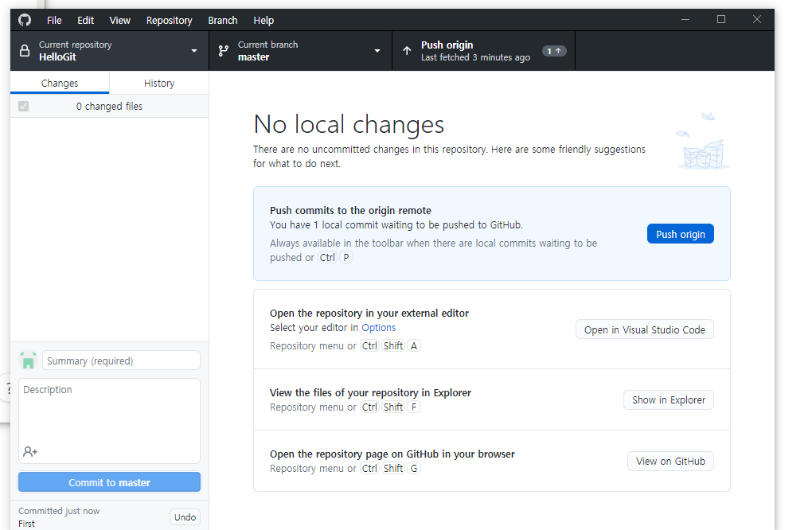Image resolution: width=812 pixels, height=530 pixels.
Task: Open the Branch menu
Action: pyautogui.click(x=223, y=20)
